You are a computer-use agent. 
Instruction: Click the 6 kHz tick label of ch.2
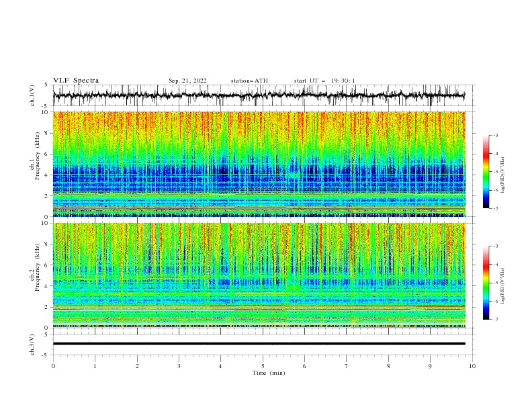[47, 265]
